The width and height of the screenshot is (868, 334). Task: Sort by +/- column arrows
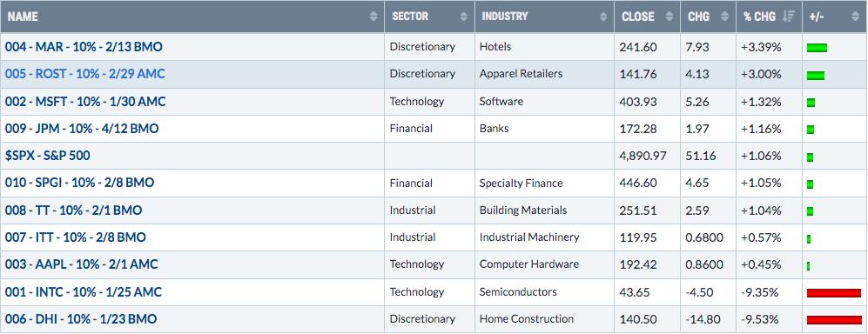click(856, 17)
